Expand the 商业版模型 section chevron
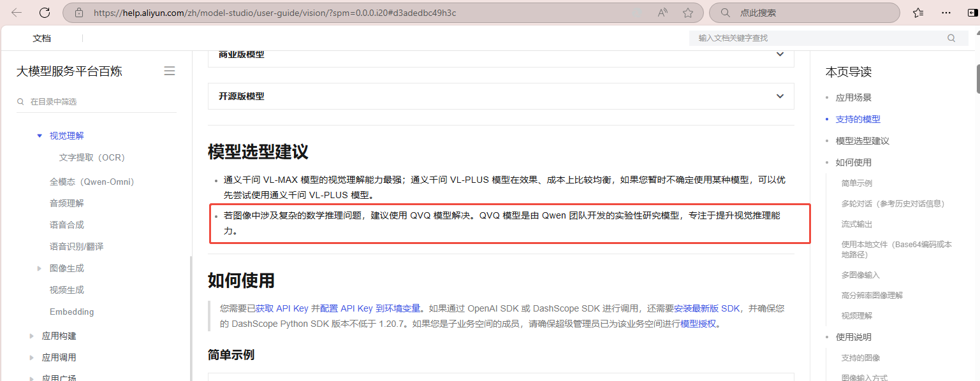Screen dimensions: 980x381 pos(780,55)
